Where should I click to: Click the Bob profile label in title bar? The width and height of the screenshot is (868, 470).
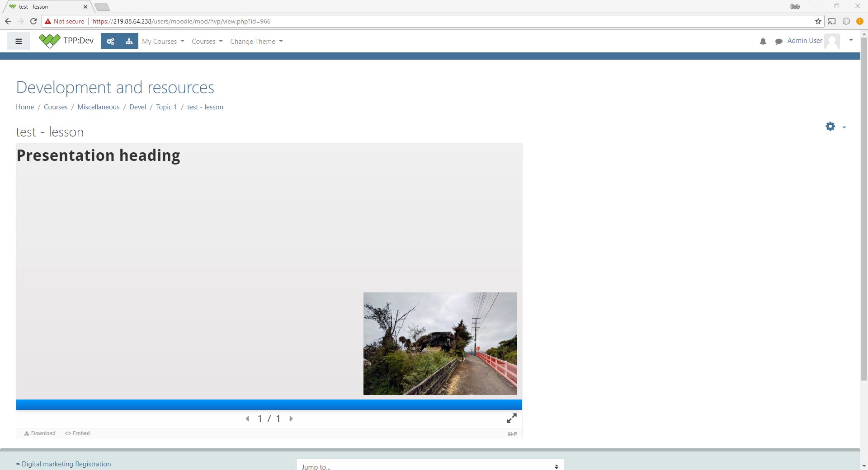pyautogui.click(x=795, y=6)
